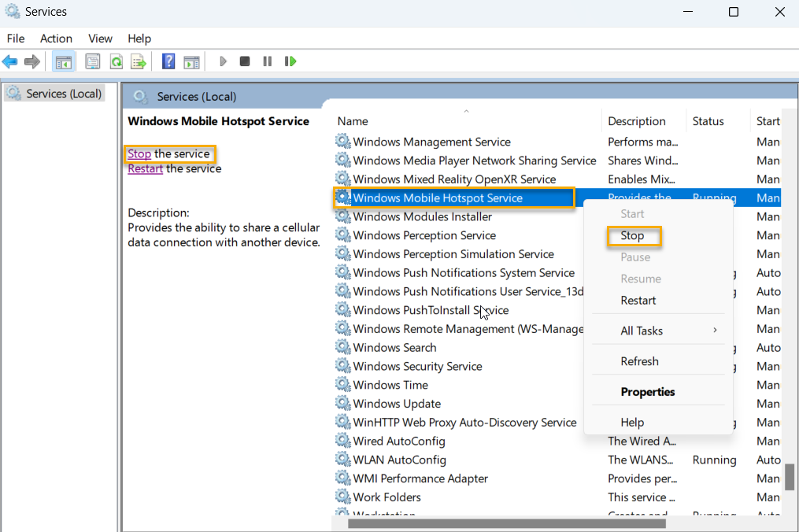Click the Pause Service toolbar icon
The width and height of the screenshot is (799, 532).
266,61
